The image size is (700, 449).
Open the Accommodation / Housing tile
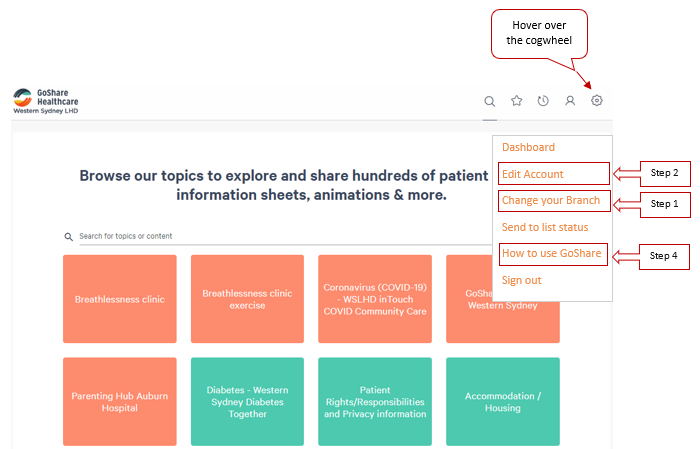[x=503, y=402]
